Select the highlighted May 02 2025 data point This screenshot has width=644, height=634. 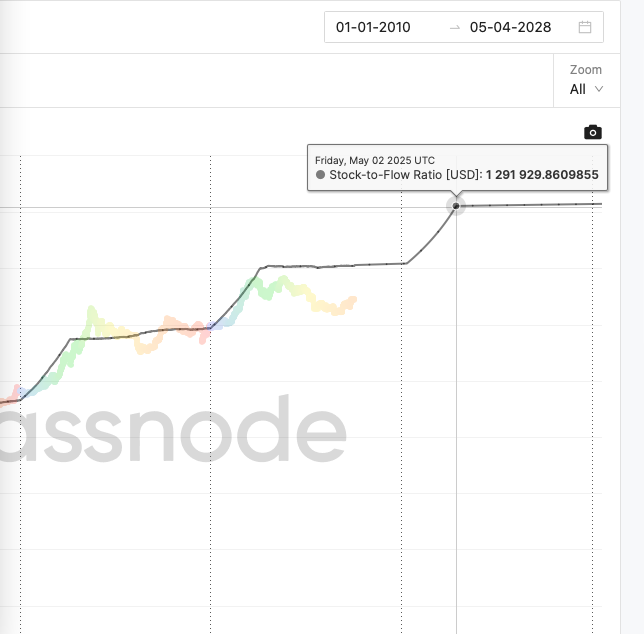[x=456, y=206]
